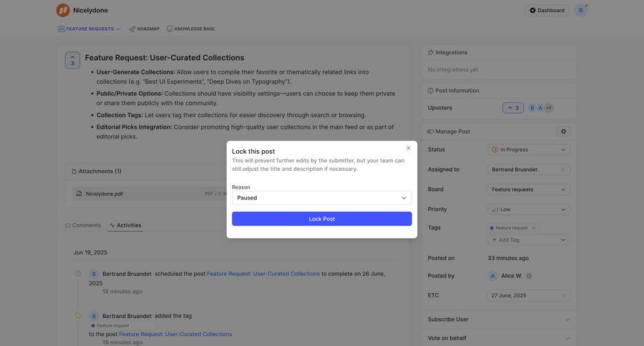Remove the Feature request tag

click(x=534, y=228)
